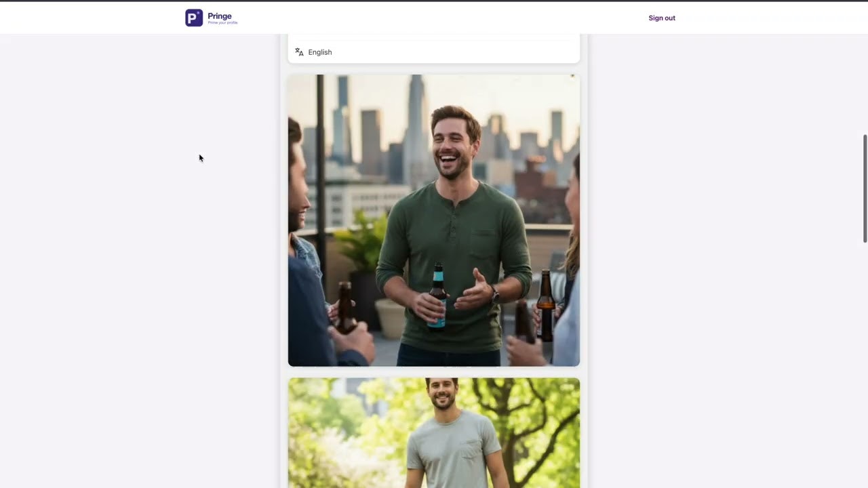
Task: Open the park portrait photo
Action: pyautogui.click(x=434, y=433)
